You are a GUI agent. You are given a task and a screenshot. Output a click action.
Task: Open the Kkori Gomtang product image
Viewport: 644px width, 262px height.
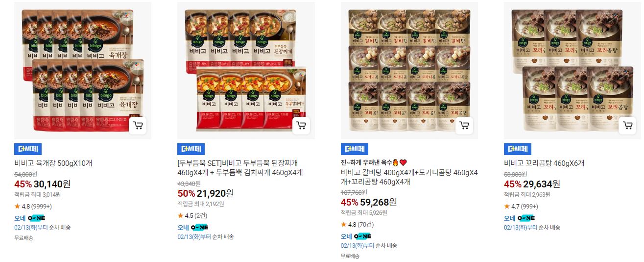click(x=572, y=71)
